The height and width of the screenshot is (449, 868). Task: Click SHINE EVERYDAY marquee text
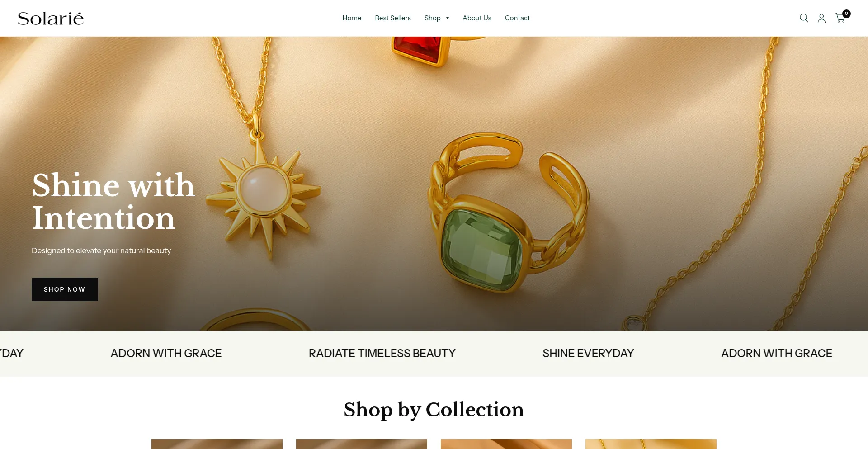[x=588, y=353]
